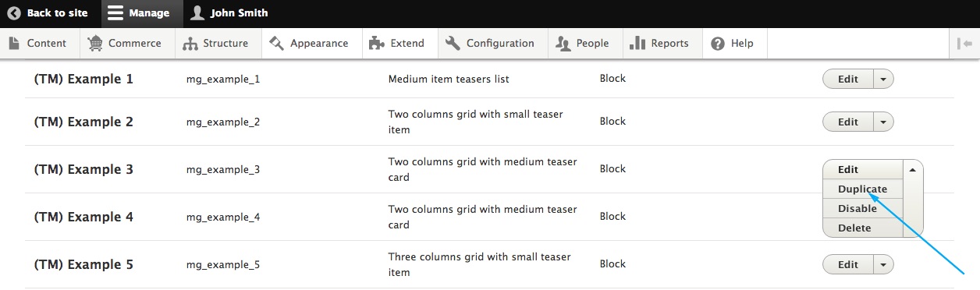Collapse the open Example 3 actions dropdown
The height and width of the screenshot is (290, 980).
pyautogui.click(x=913, y=169)
